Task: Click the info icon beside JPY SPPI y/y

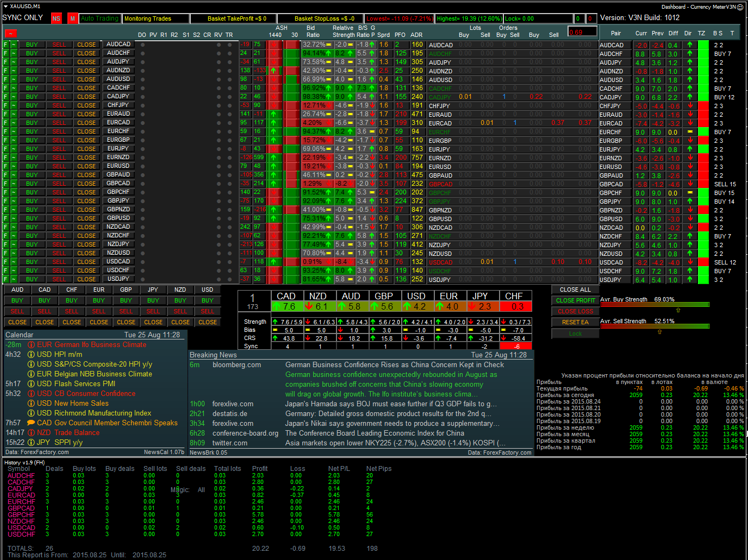Action: [x=31, y=443]
